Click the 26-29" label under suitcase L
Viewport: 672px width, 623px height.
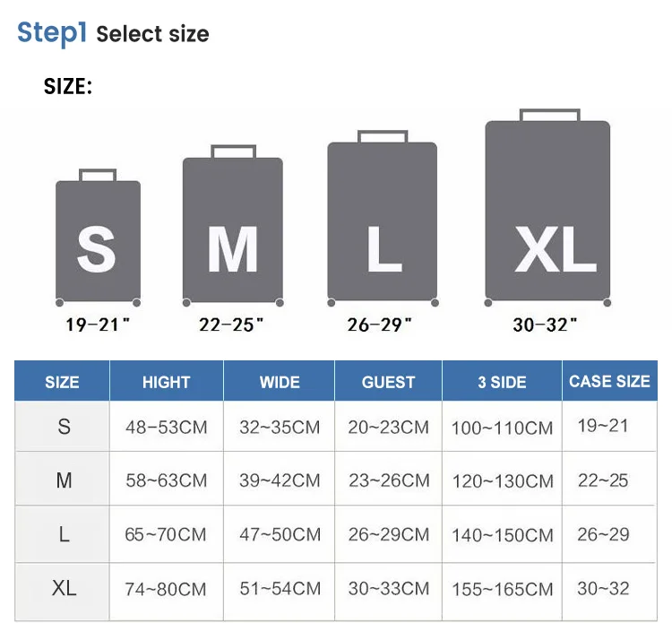[379, 324]
